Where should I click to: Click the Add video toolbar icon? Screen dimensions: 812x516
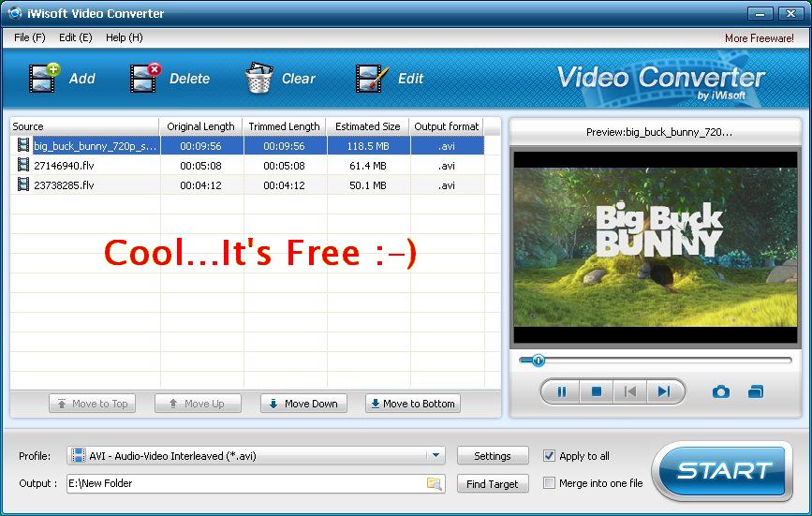coord(45,78)
